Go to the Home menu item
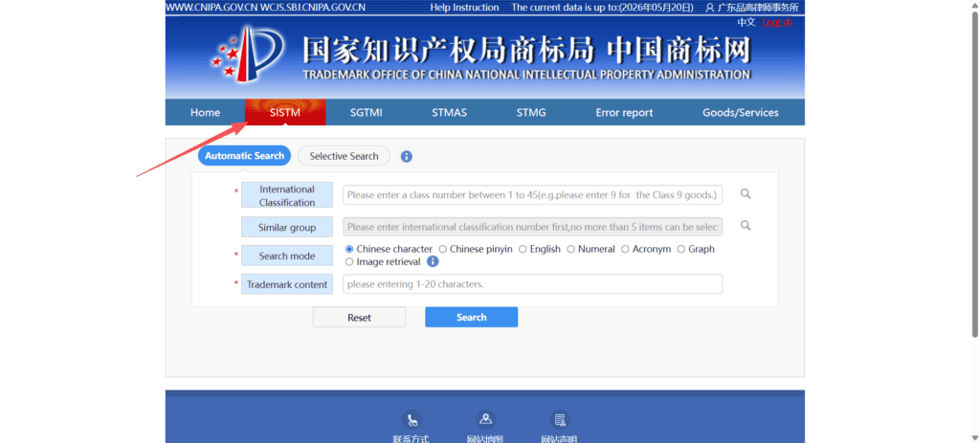 (x=205, y=113)
